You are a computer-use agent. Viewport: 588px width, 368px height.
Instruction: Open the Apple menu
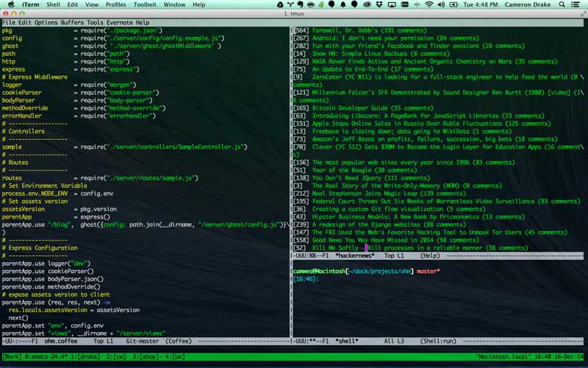click(11, 4)
